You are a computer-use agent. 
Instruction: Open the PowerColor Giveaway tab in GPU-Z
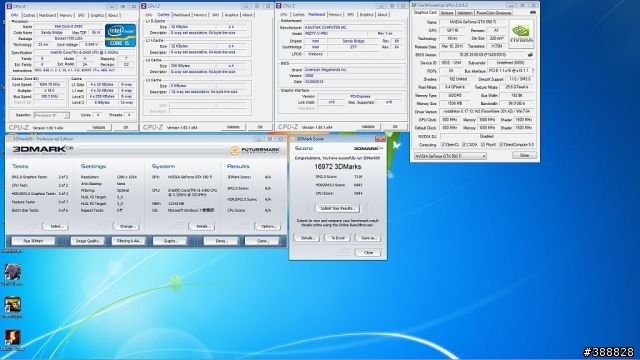[494, 13]
